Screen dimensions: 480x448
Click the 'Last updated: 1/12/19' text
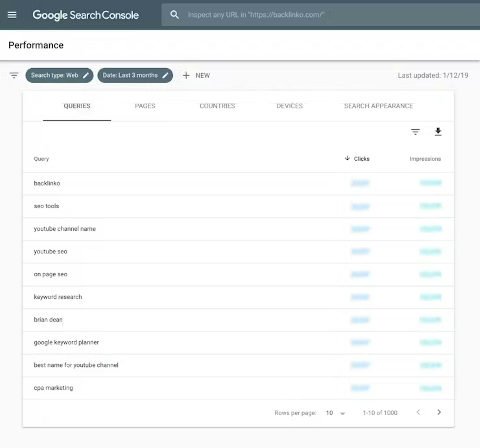point(433,75)
